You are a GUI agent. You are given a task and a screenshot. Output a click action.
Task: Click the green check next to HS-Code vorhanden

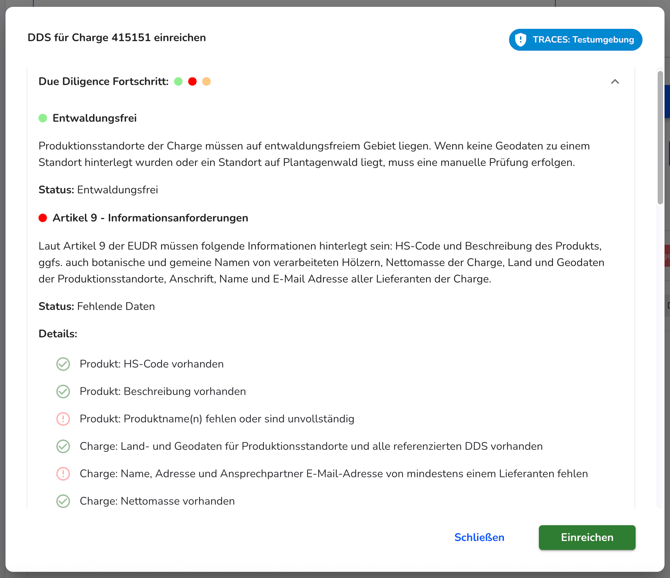(x=63, y=364)
